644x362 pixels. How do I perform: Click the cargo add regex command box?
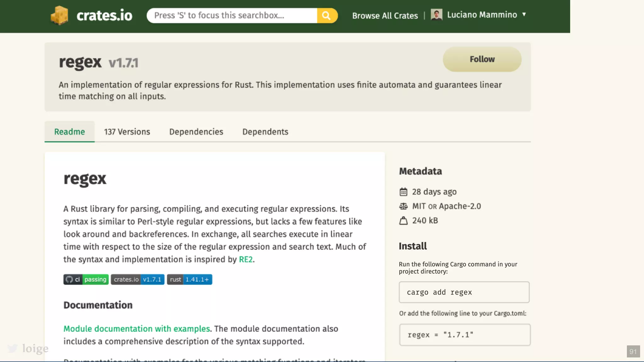click(x=464, y=292)
